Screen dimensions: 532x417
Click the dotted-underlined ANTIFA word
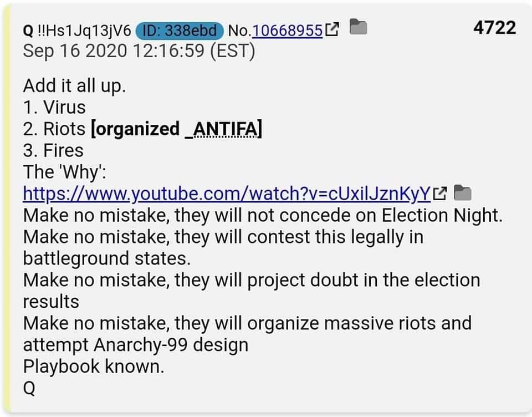click(226, 129)
